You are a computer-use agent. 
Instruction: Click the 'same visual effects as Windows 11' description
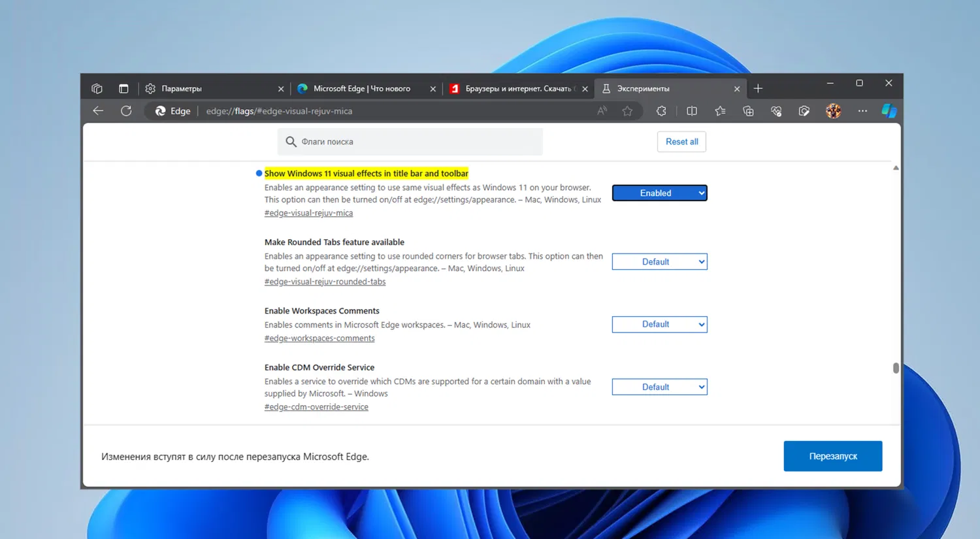433,193
